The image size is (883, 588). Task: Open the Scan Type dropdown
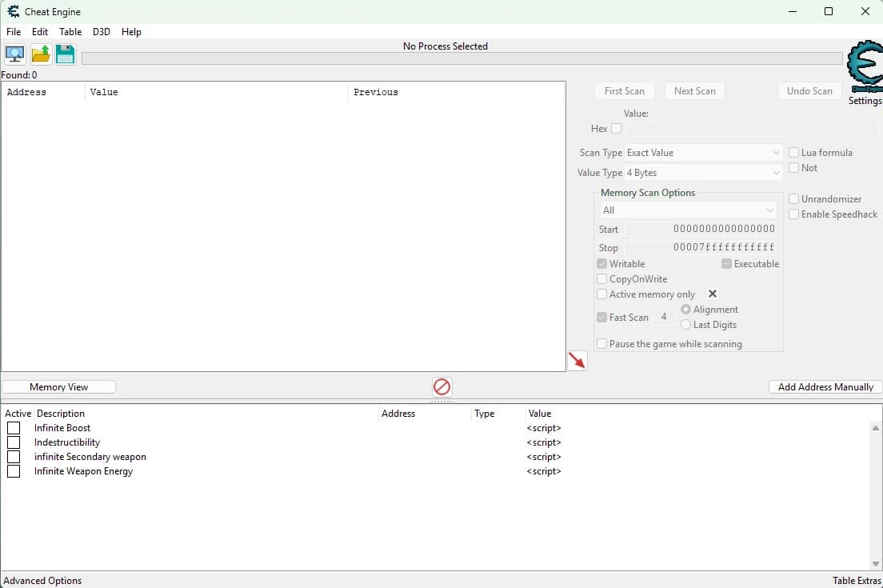(x=703, y=153)
